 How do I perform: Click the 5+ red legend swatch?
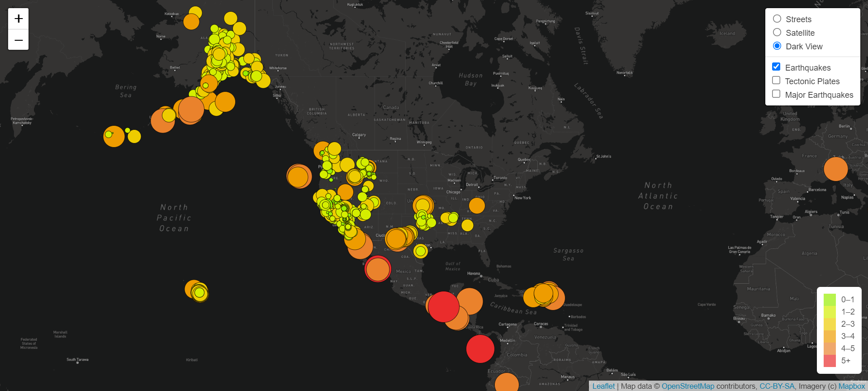click(830, 361)
